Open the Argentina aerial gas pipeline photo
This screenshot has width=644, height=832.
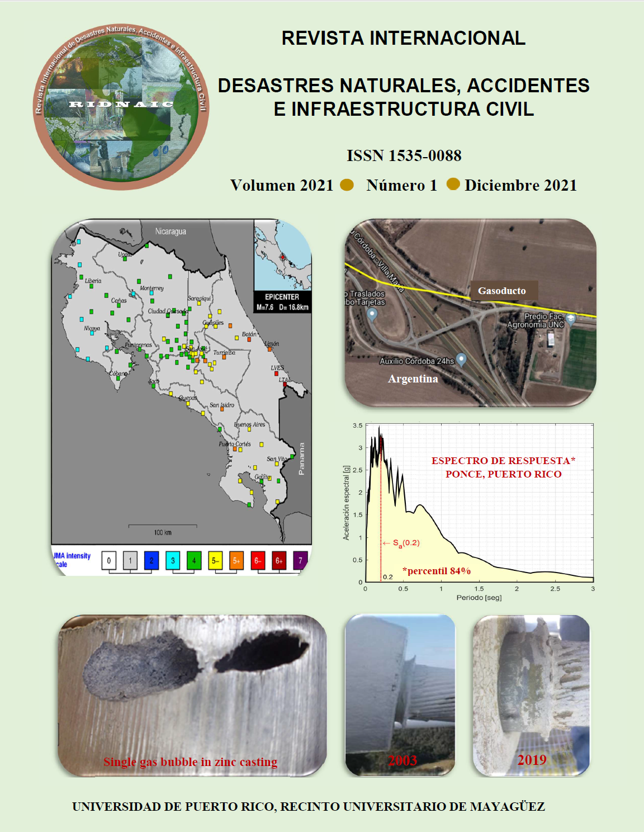[471, 313]
